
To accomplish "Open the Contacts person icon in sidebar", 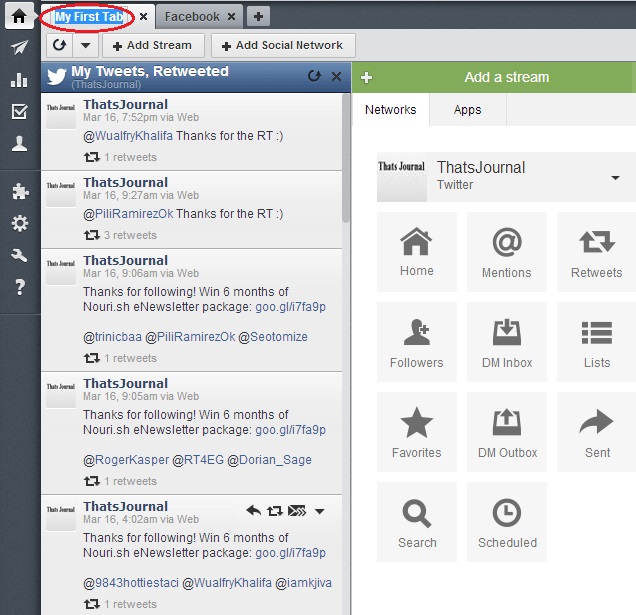I will coord(19,143).
